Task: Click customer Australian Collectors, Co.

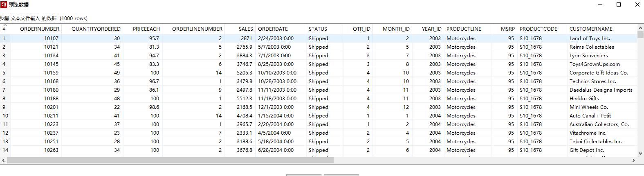Action: [599, 124]
